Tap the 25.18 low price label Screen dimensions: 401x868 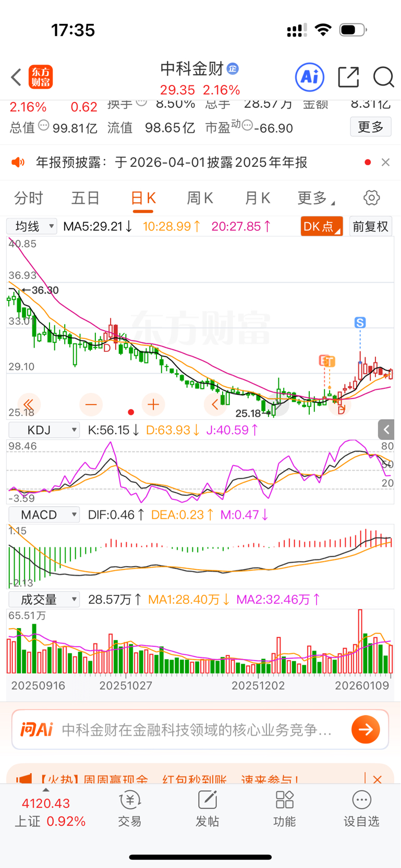248,413
